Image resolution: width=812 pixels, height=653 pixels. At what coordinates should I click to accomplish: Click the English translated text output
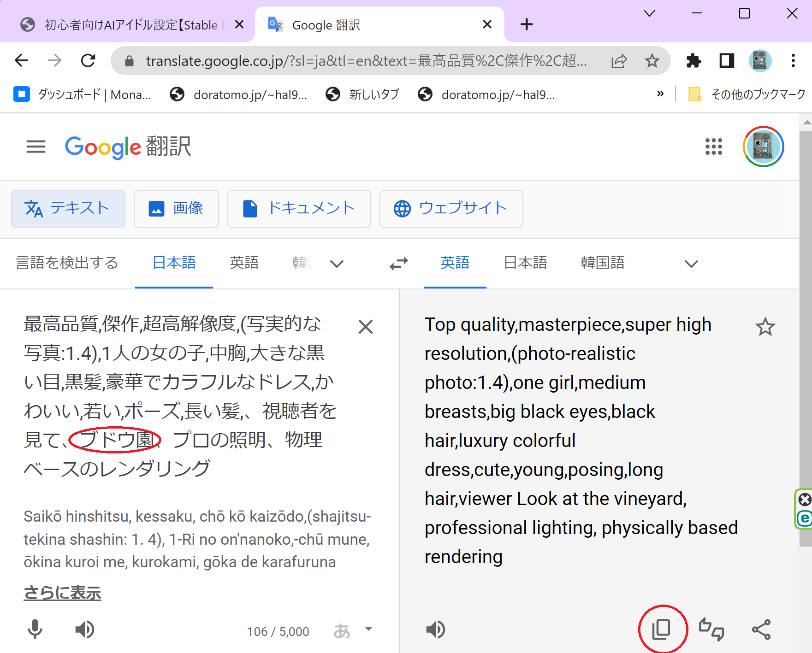coord(581,440)
